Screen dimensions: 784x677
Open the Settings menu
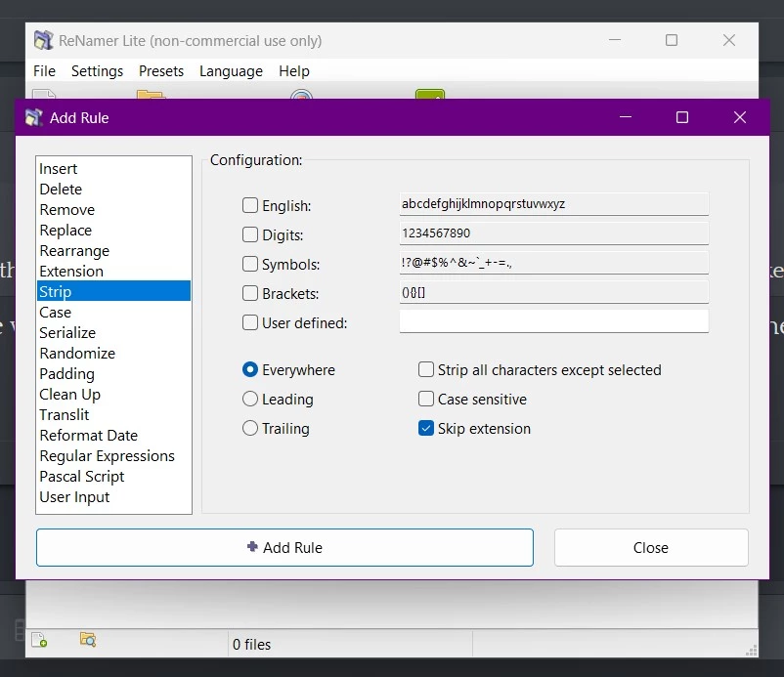[97, 71]
